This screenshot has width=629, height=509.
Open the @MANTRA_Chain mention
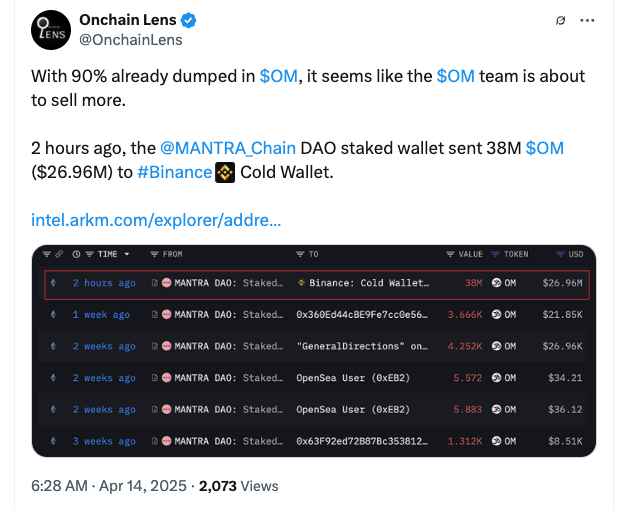[x=227, y=148]
